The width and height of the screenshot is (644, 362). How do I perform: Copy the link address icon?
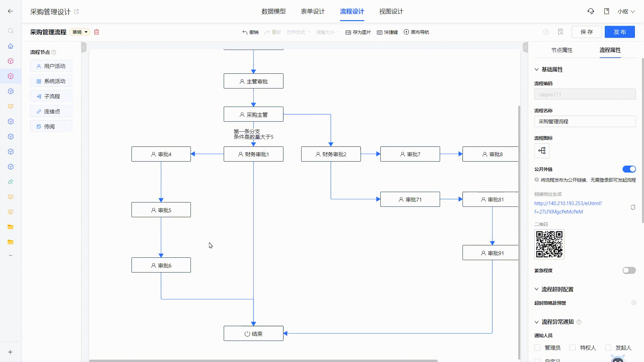[x=633, y=207]
